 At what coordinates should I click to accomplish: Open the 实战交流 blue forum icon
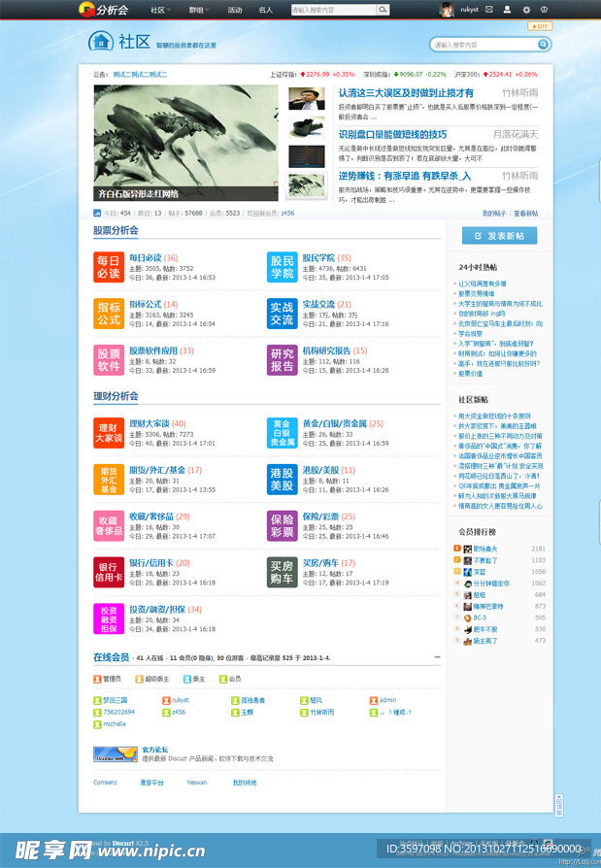(282, 314)
